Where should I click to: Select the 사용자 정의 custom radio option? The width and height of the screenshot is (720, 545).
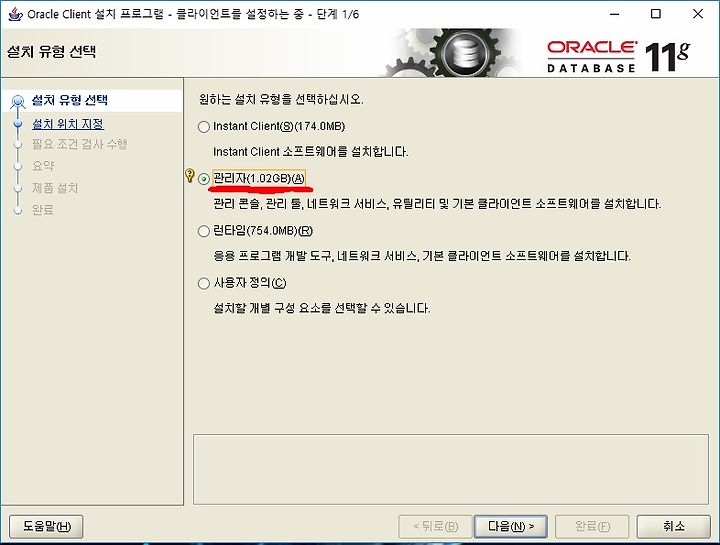tap(203, 283)
